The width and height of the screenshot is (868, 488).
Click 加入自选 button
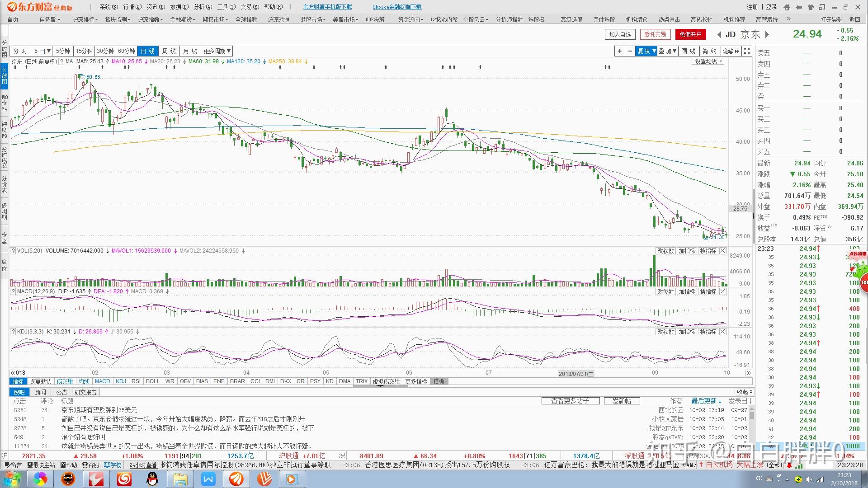click(620, 34)
